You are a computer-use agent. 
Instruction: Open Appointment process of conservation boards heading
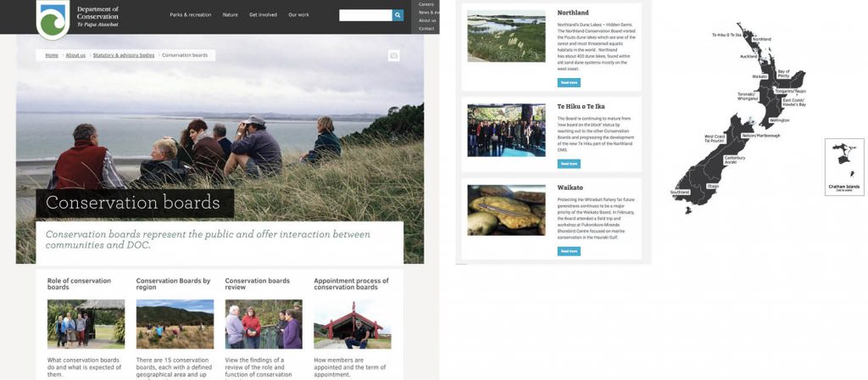coord(352,284)
